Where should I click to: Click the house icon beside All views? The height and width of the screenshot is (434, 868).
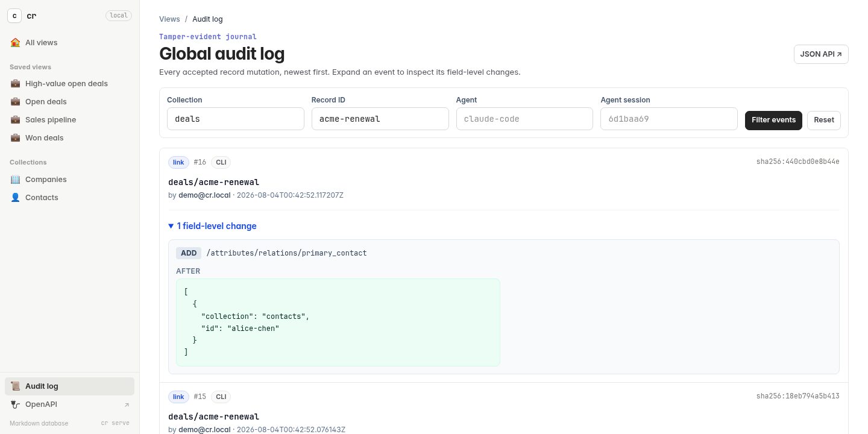pyautogui.click(x=15, y=43)
